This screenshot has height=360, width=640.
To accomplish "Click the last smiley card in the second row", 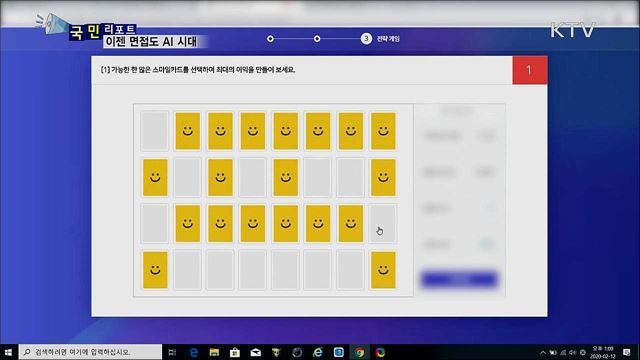I will click(383, 177).
